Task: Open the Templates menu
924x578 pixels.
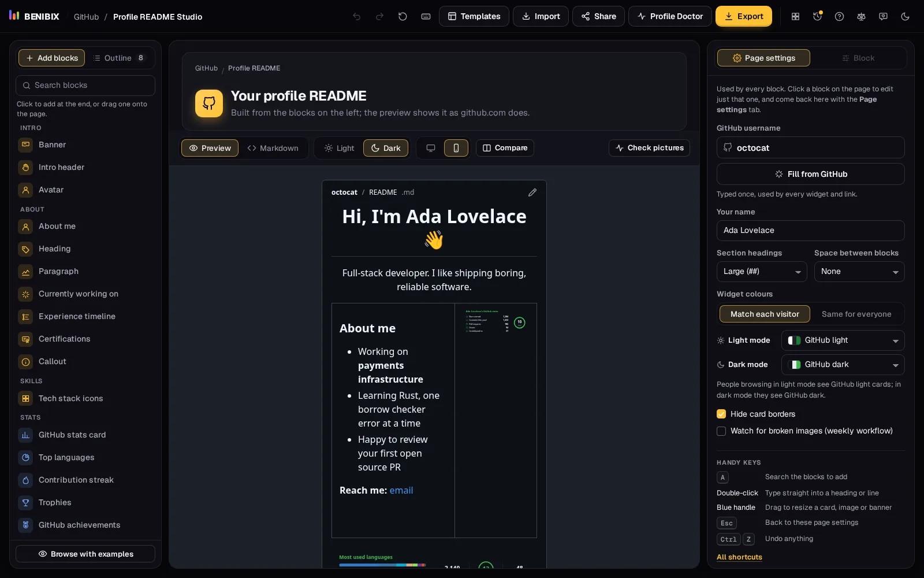Action: [x=474, y=16]
